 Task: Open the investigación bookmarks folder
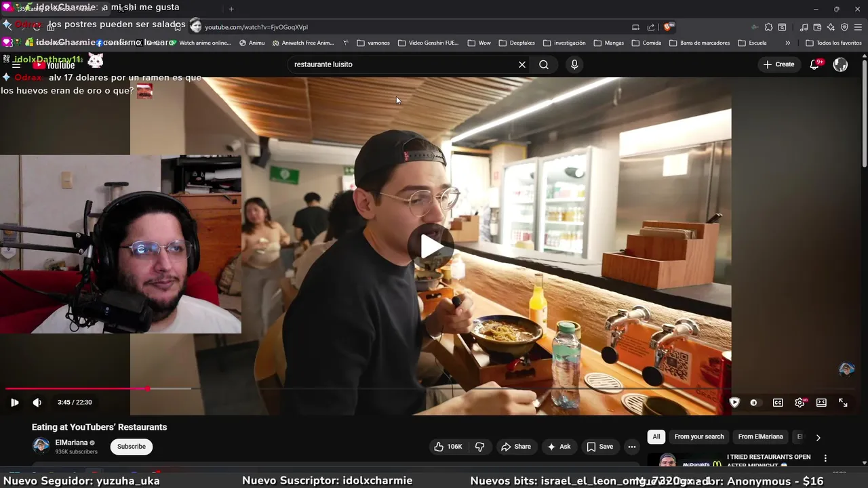[564, 43]
